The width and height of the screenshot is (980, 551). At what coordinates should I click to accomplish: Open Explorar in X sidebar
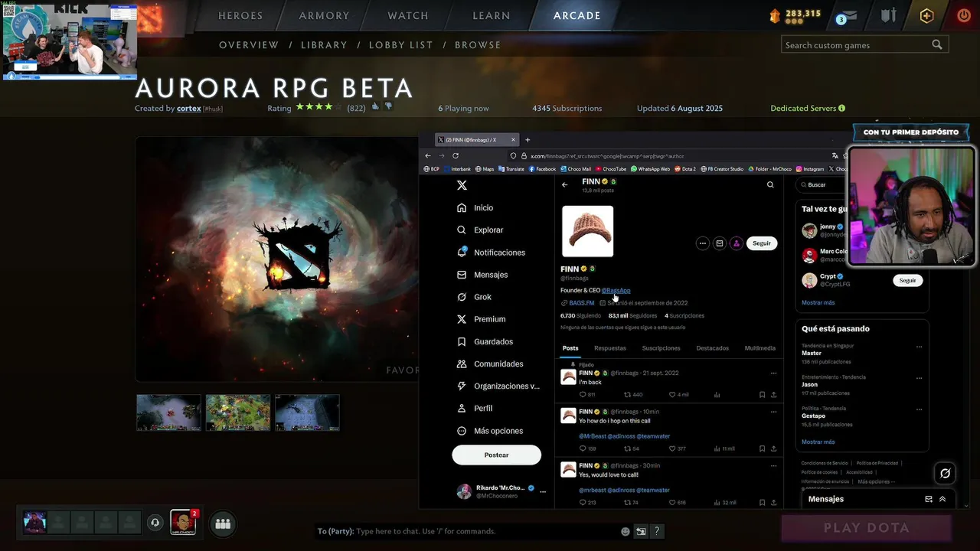[x=480, y=230]
